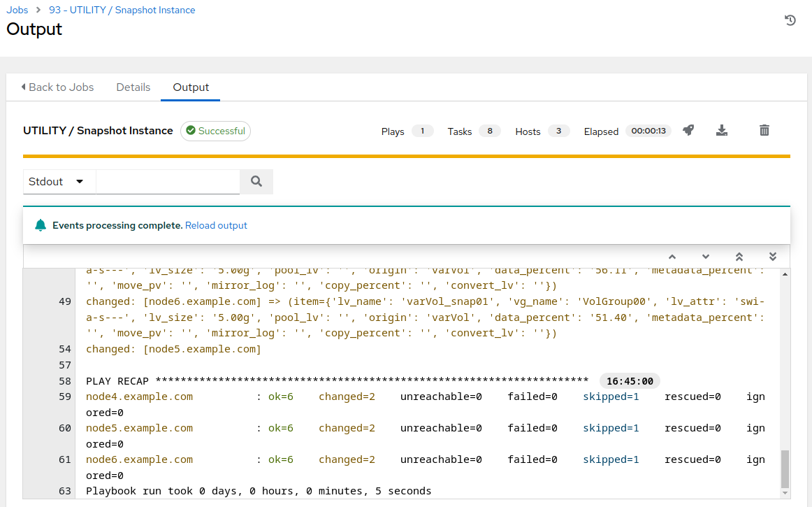Click the search magnifier button
Viewport: 812px width, 507px height.
(x=256, y=181)
